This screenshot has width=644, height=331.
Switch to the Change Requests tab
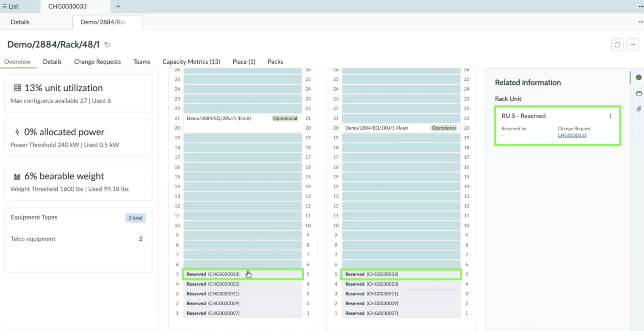click(97, 62)
